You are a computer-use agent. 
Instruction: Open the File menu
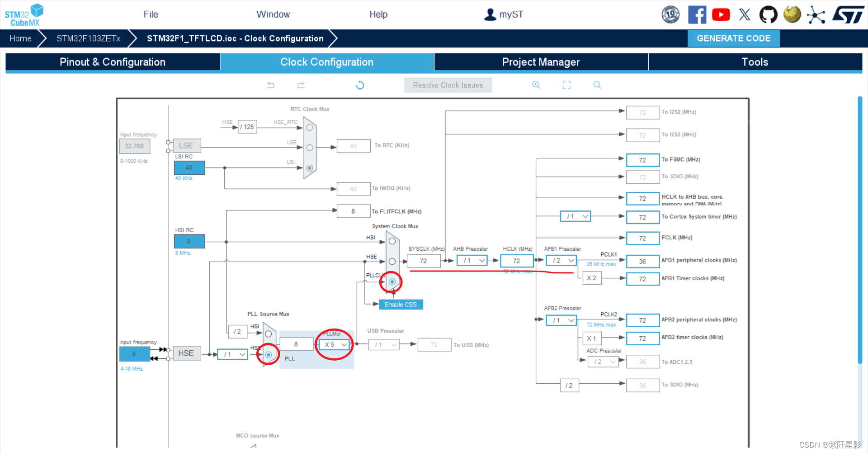pyautogui.click(x=151, y=14)
